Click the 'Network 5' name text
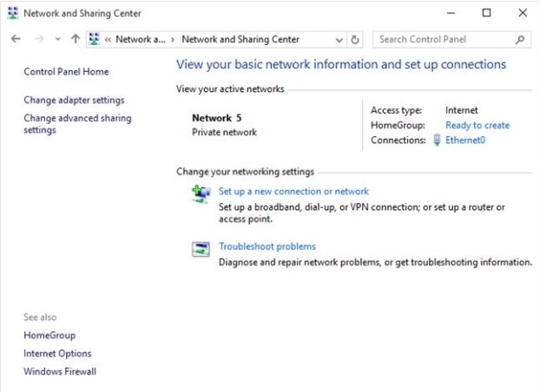 (x=217, y=118)
